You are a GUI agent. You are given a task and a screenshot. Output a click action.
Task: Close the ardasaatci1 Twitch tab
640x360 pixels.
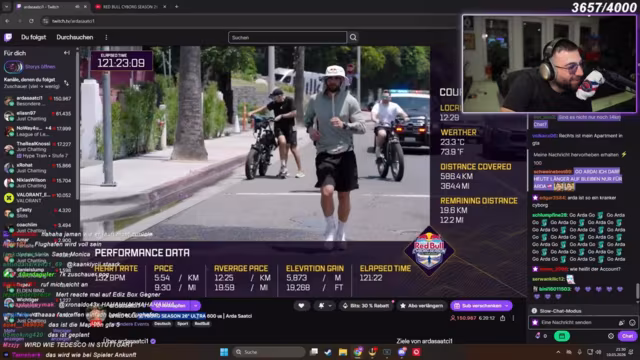pyautogui.click(x=85, y=7)
